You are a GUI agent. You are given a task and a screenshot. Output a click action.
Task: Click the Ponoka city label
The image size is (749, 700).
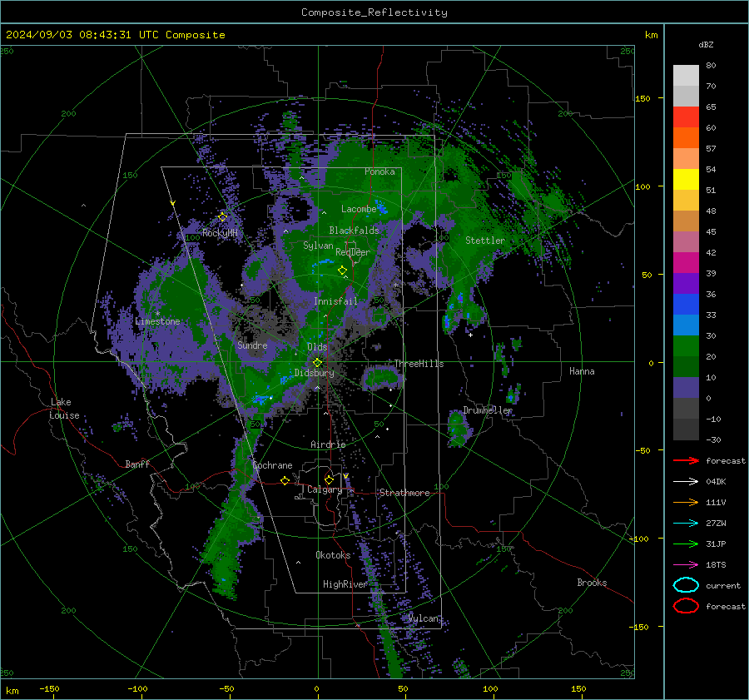(x=379, y=171)
